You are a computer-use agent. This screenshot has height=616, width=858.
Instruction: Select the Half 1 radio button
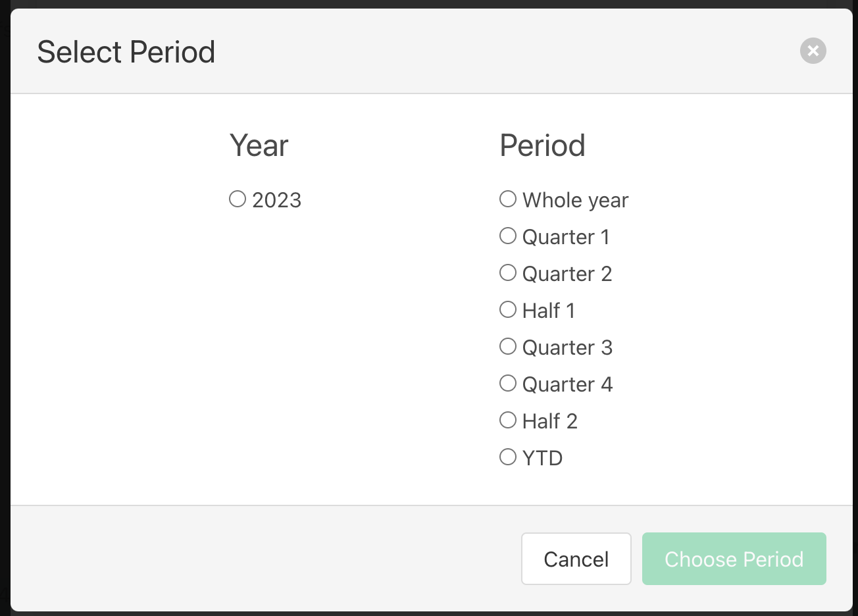coord(508,309)
